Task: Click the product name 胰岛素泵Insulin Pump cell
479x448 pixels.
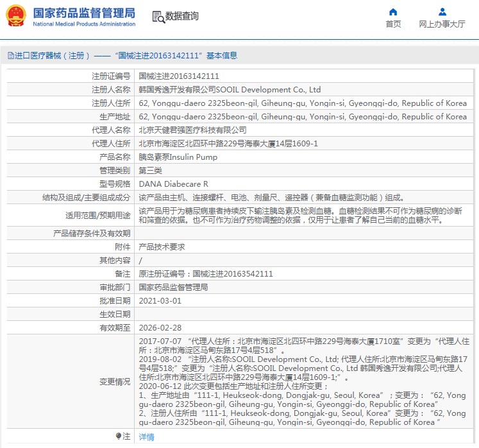Action: (x=178, y=157)
